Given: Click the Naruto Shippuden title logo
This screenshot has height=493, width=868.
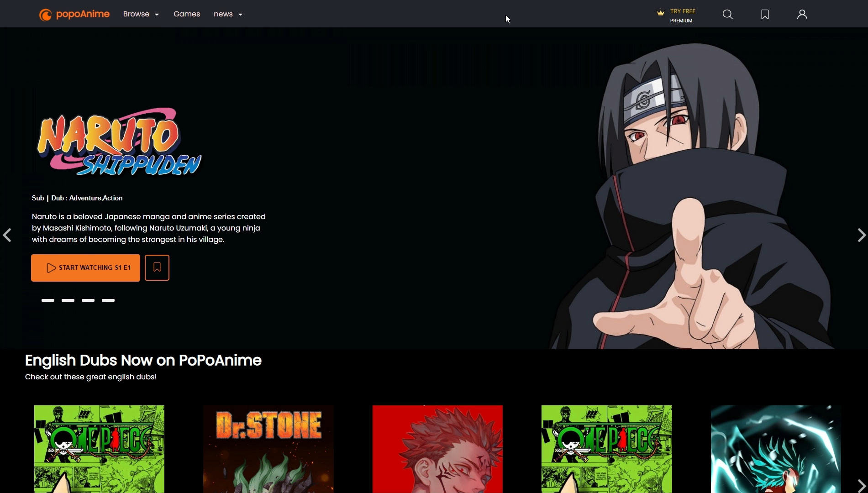Looking at the screenshot, I should 119,142.
